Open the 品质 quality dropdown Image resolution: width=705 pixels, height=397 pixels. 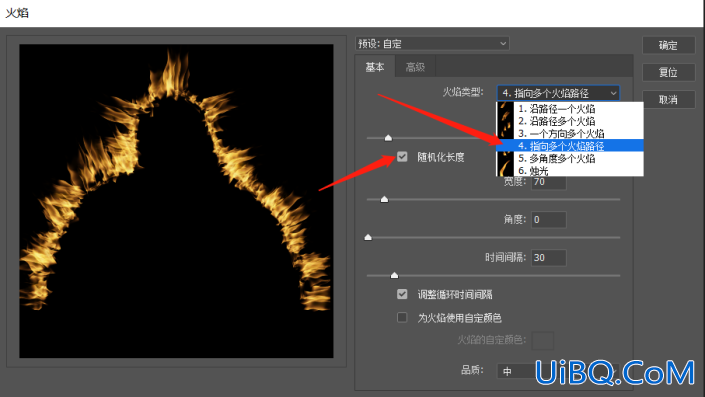pyautogui.click(x=558, y=371)
